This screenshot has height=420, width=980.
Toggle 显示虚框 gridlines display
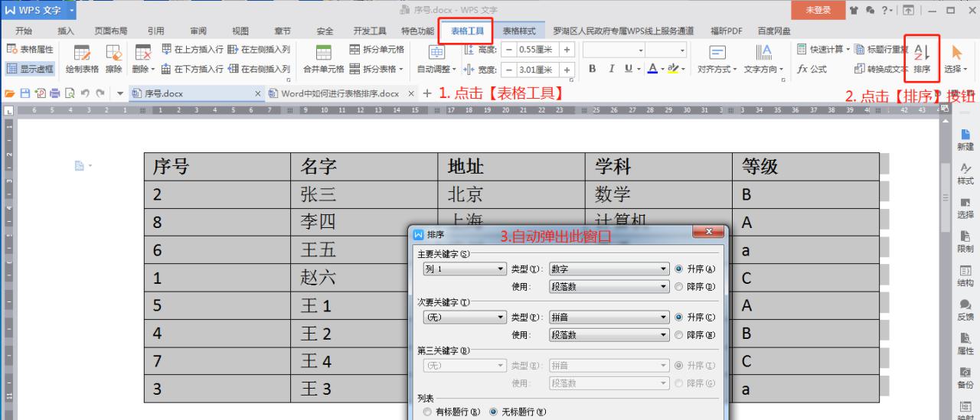30,69
